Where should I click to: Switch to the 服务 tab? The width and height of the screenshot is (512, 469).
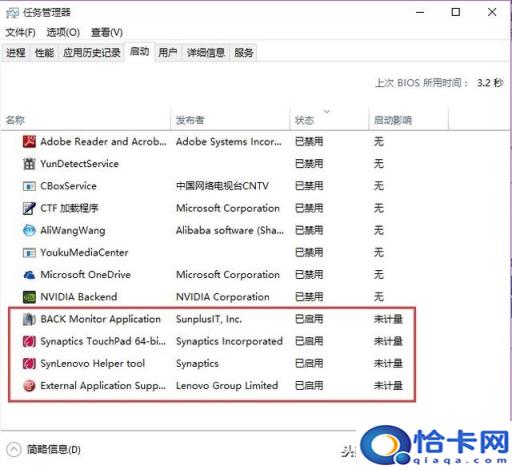[243, 53]
